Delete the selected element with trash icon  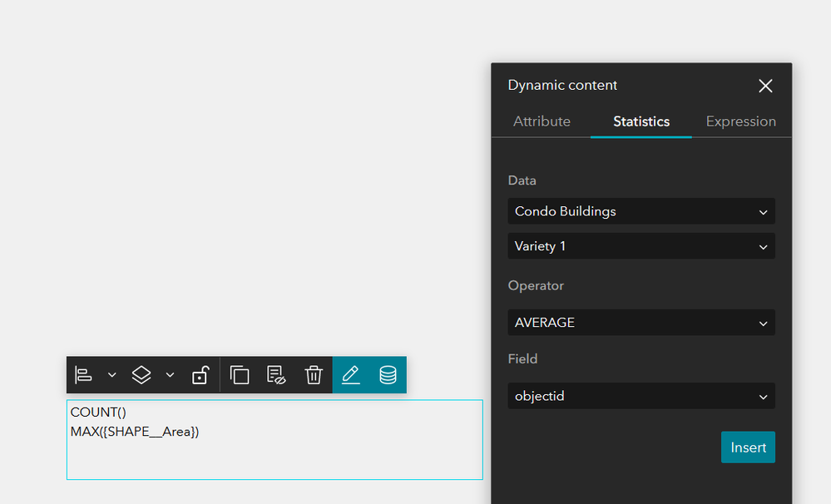click(x=313, y=375)
